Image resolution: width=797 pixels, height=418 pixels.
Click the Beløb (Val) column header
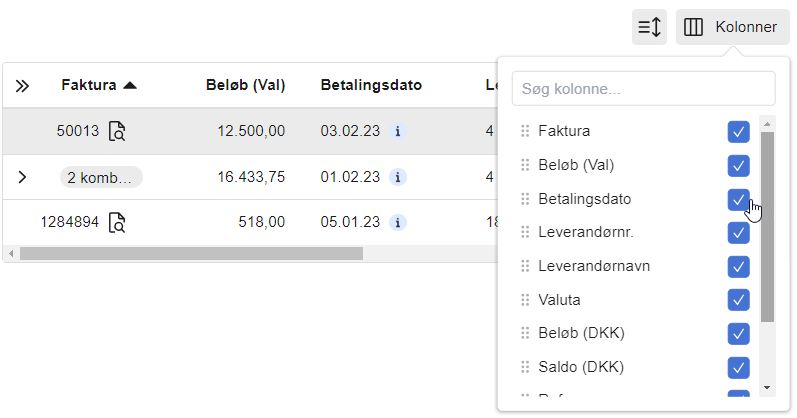245,85
